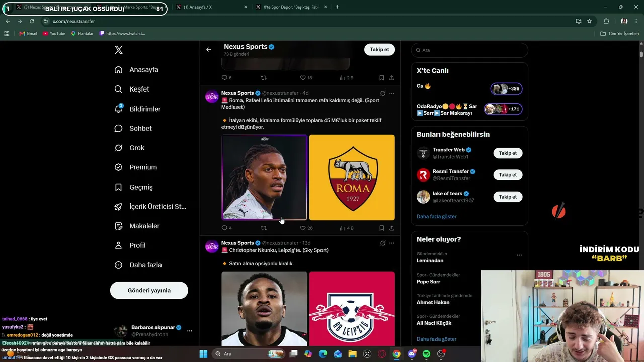Click the X logo in the sidebar
This screenshot has width=644, height=362.
coord(119,50)
